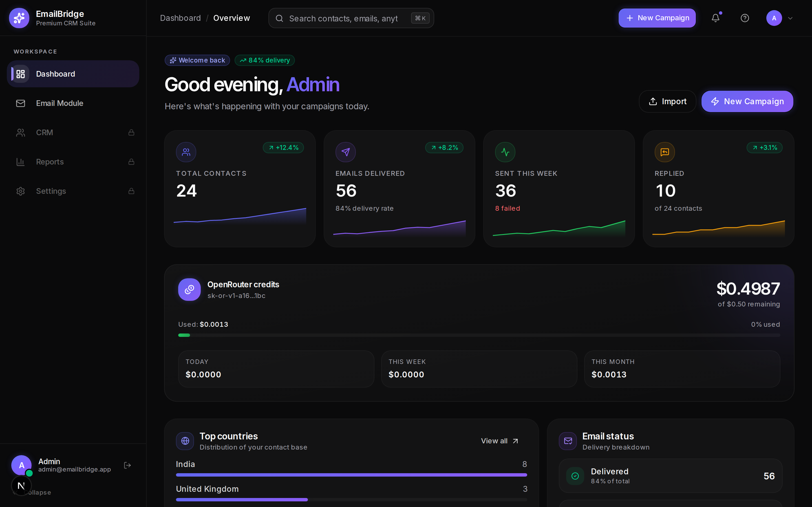The image size is (812, 507).
Task: Click the Replied message icon
Action: (x=665, y=152)
